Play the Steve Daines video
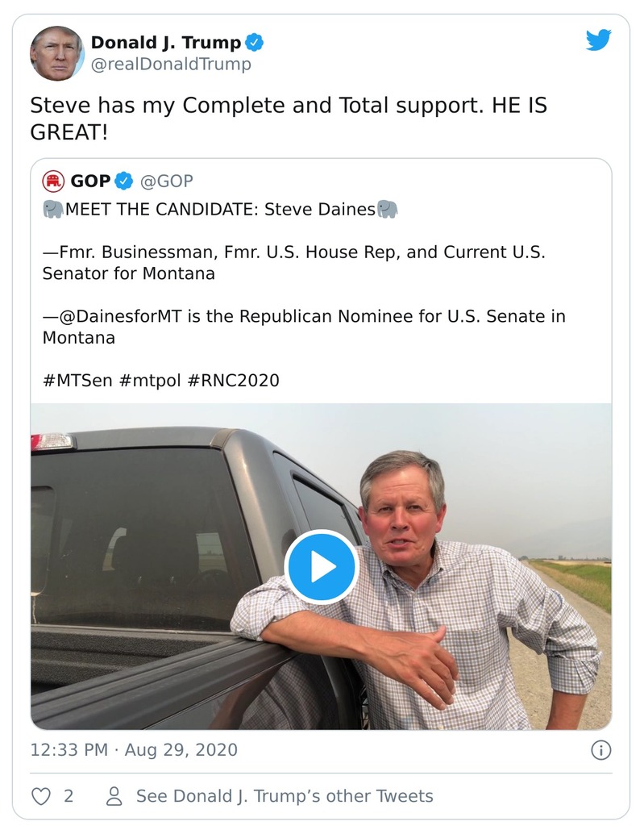Viewport: 644px width, 834px height. (x=321, y=566)
